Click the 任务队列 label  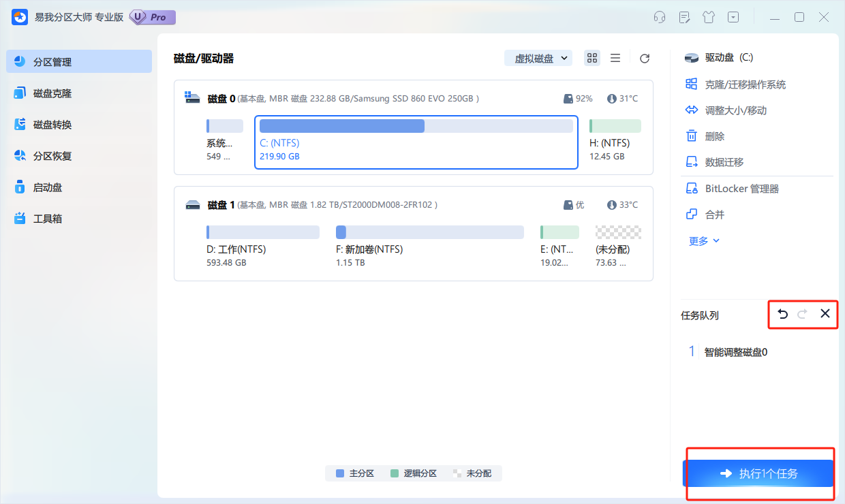[x=700, y=315]
